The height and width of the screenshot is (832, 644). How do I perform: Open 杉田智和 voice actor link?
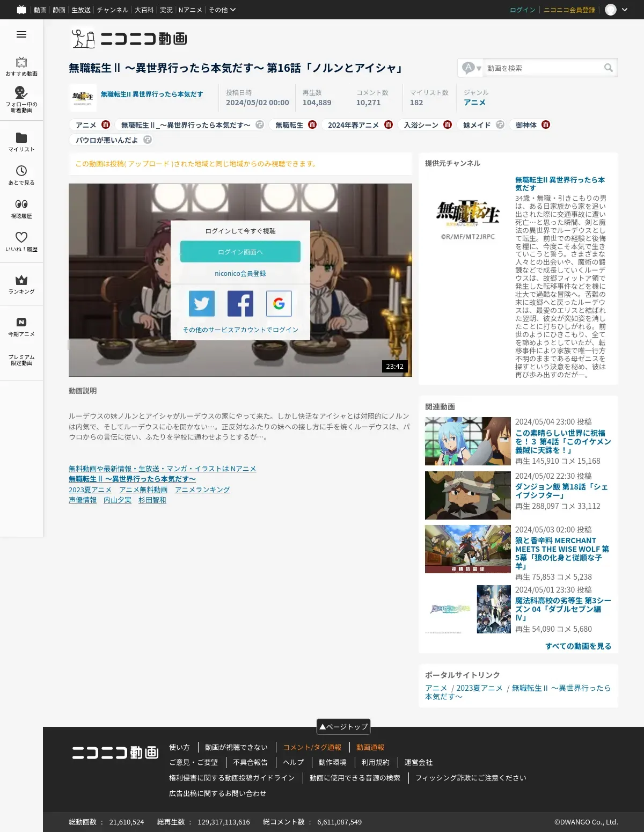point(152,500)
